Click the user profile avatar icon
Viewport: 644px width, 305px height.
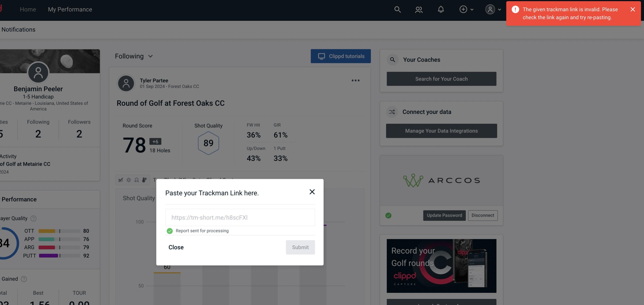tap(490, 9)
